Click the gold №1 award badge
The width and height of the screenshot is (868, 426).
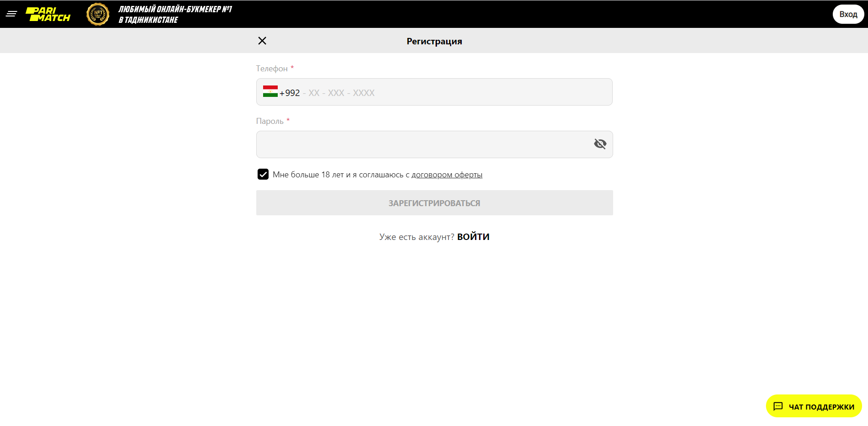98,14
